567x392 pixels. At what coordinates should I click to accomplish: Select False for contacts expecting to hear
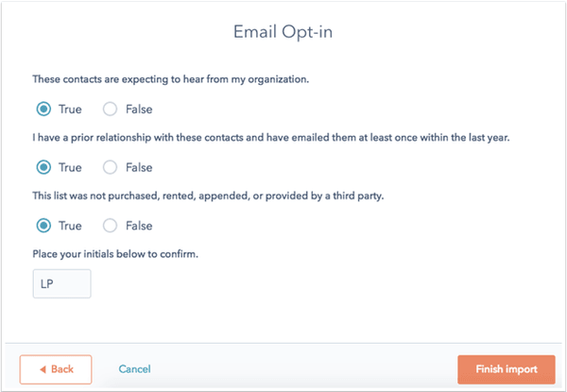pyautogui.click(x=111, y=109)
